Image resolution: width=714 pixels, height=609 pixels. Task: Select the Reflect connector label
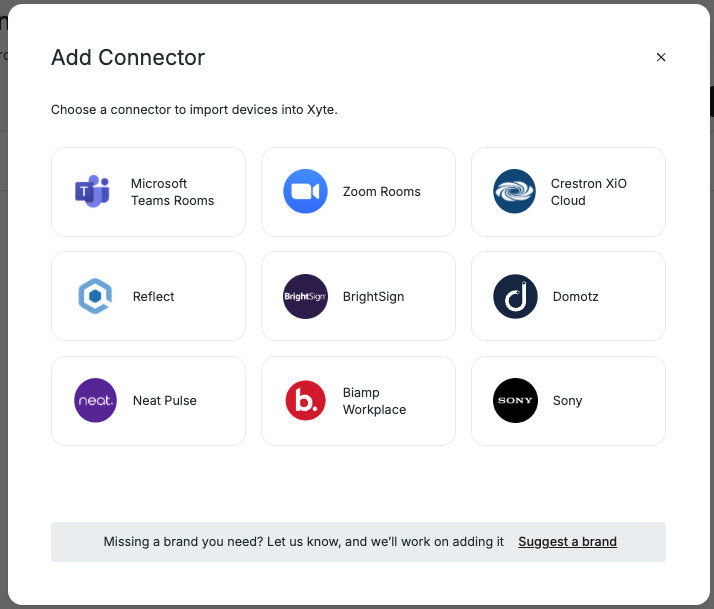point(153,297)
